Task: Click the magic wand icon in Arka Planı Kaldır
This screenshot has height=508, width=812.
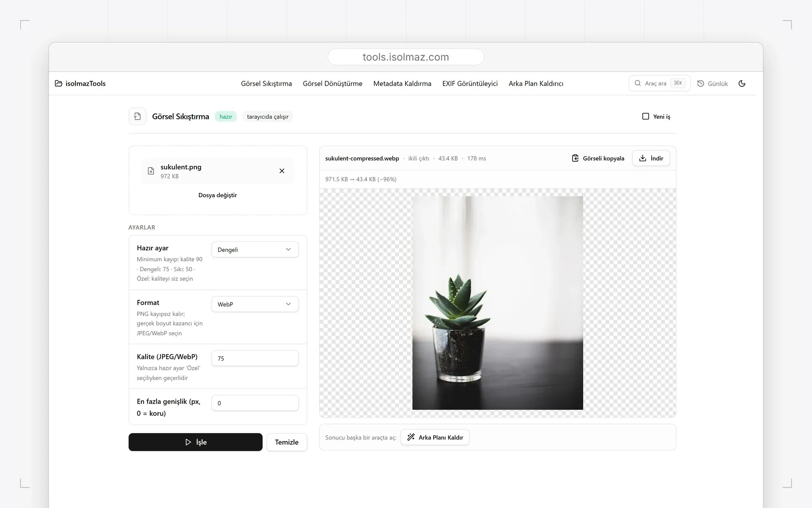Action: pos(411,437)
